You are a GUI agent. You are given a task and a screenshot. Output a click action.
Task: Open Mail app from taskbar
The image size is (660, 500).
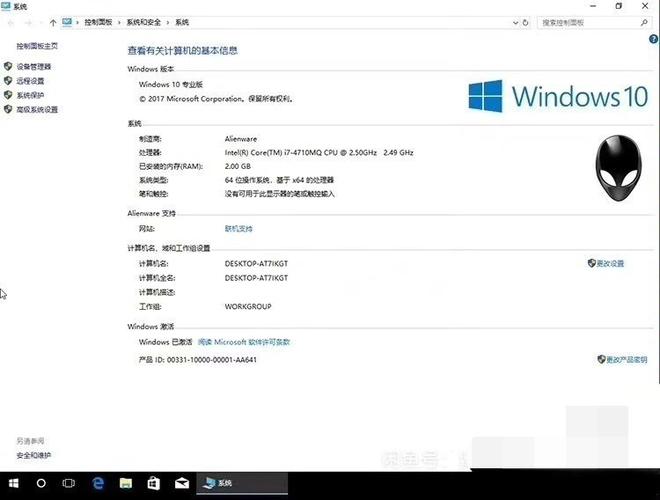click(182, 483)
